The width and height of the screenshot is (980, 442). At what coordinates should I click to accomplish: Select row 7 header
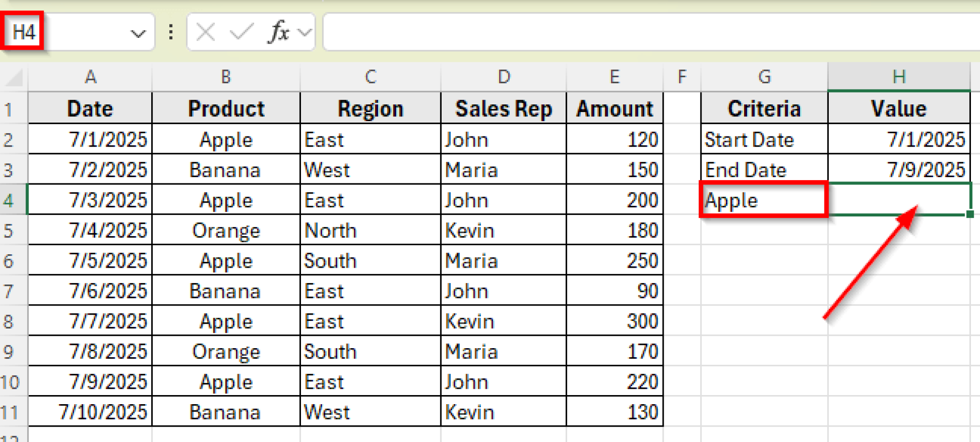(x=13, y=291)
